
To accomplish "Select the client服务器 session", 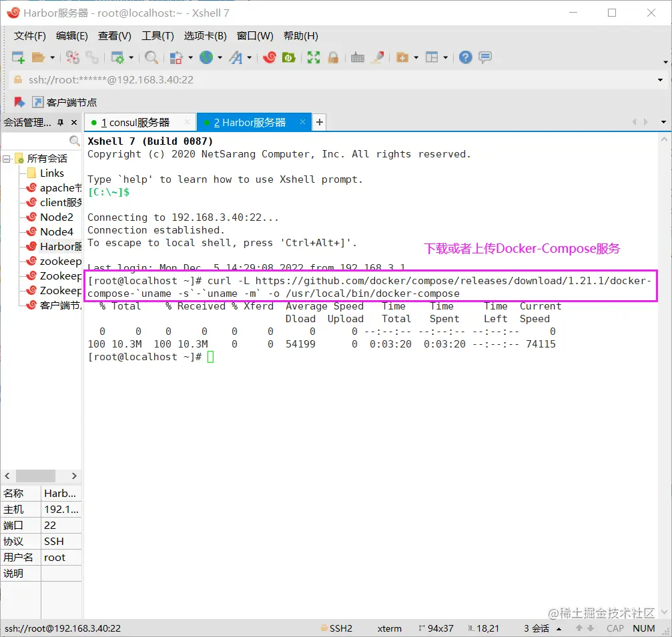I will click(x=54, y=203).
